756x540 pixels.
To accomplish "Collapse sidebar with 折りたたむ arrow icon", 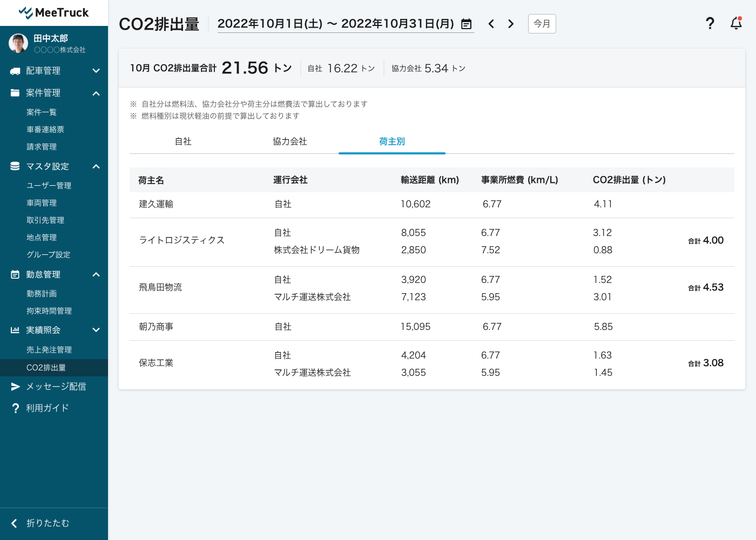I will pyautogui.click(x=15, y=523).
